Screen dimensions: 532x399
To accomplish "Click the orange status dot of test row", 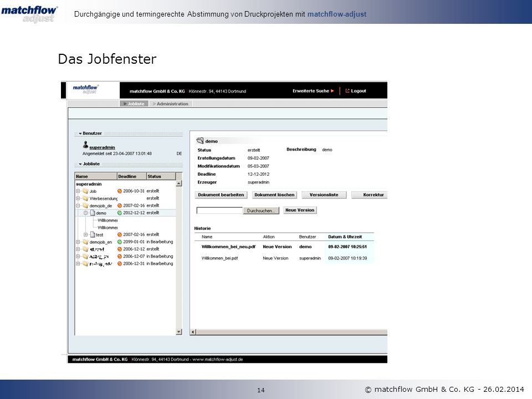I will (x=120, y=234).
